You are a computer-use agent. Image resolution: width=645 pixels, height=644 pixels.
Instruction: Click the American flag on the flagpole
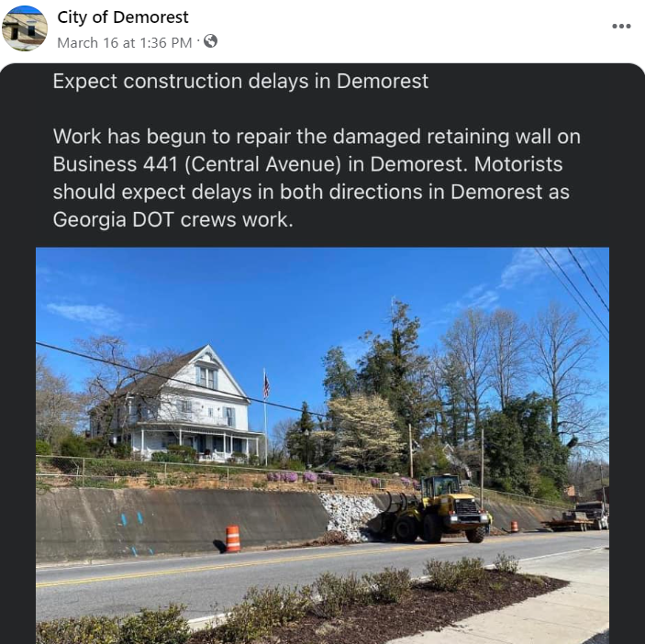266,385
